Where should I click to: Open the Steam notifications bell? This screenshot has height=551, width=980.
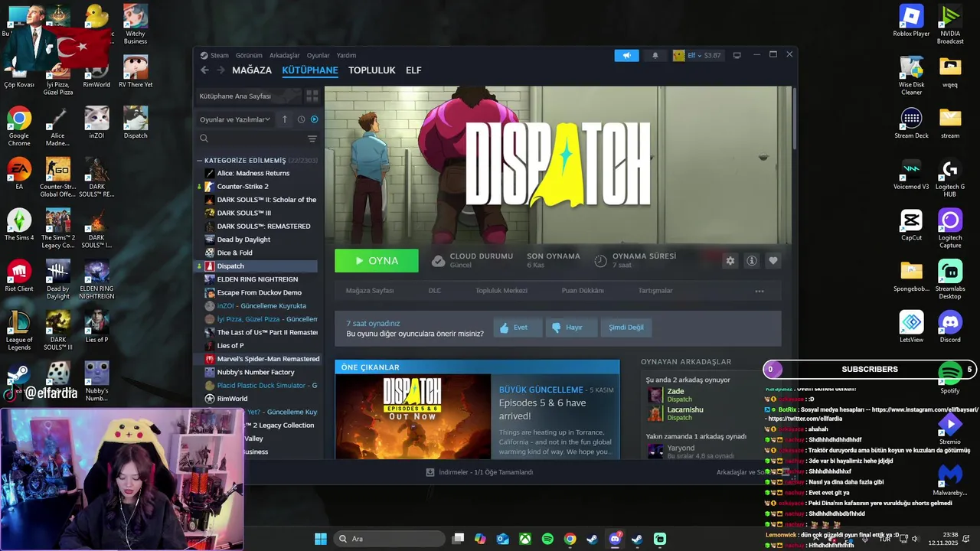[655, 55]
